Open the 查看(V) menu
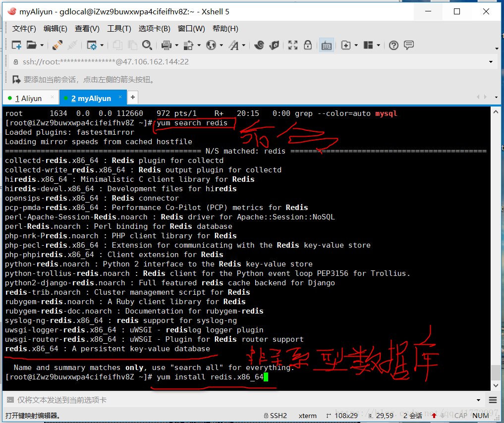Screen dimensions: 504x423 pos(87,29)
